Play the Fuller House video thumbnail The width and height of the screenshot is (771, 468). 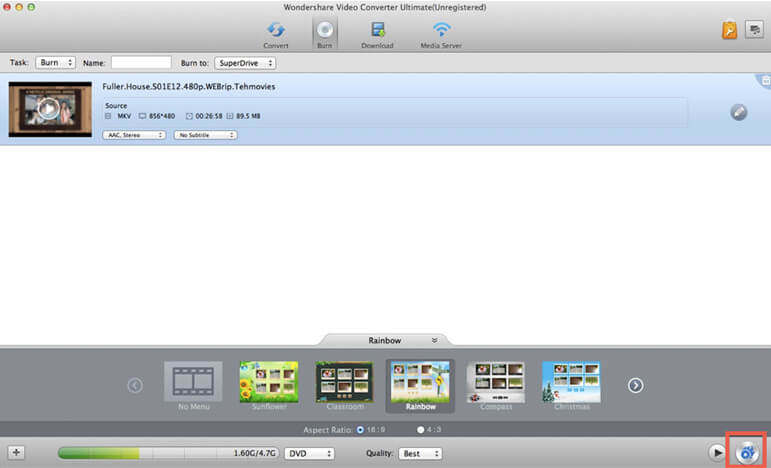pyautogui.click(x=49, y=109)
